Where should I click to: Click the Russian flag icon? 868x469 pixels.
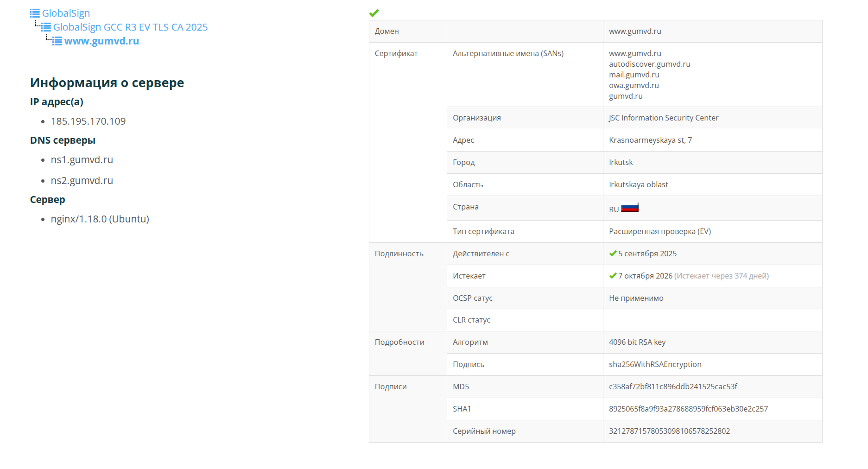(x=629, y=208)
